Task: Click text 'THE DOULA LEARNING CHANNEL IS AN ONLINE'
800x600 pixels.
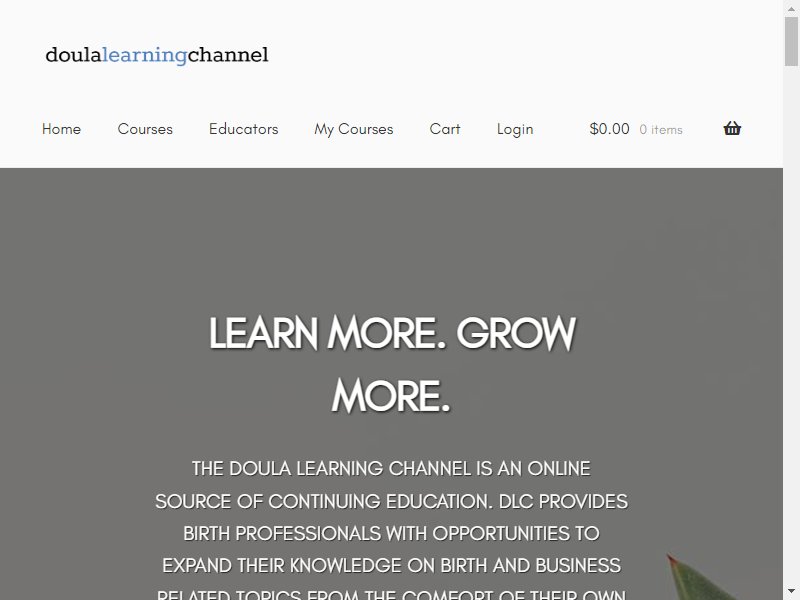Action: (391, 468)
